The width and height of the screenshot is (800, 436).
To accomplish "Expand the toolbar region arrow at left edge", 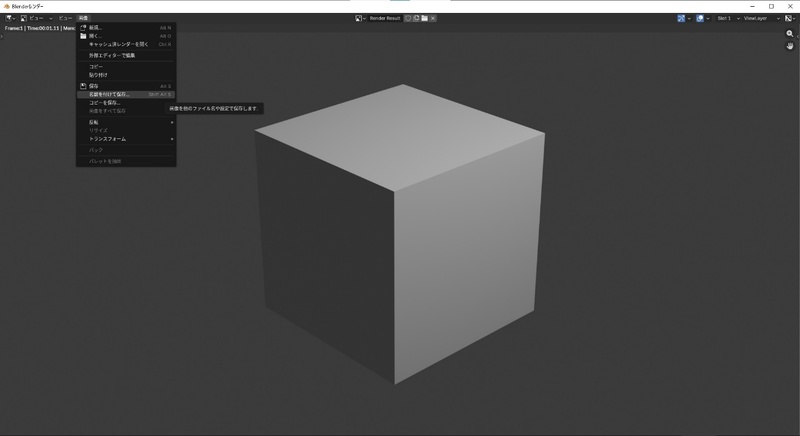I will pyautogui.click(x=2, y=36).
